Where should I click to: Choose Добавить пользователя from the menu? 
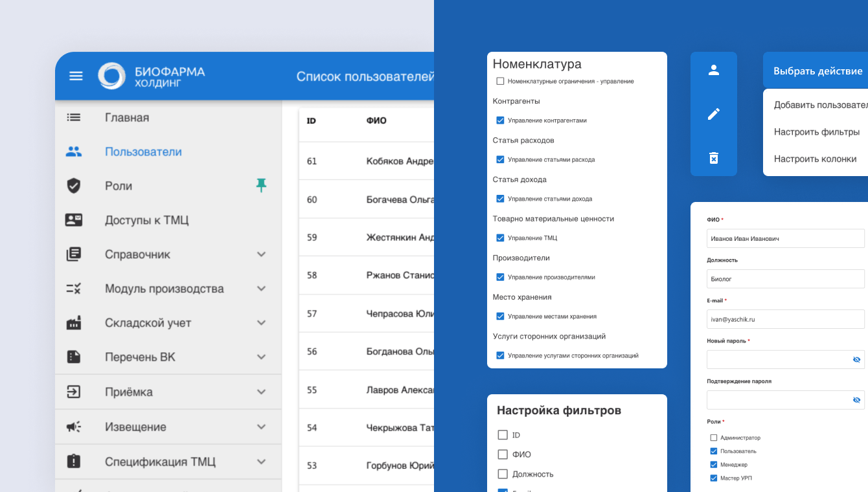click(821, 105)
